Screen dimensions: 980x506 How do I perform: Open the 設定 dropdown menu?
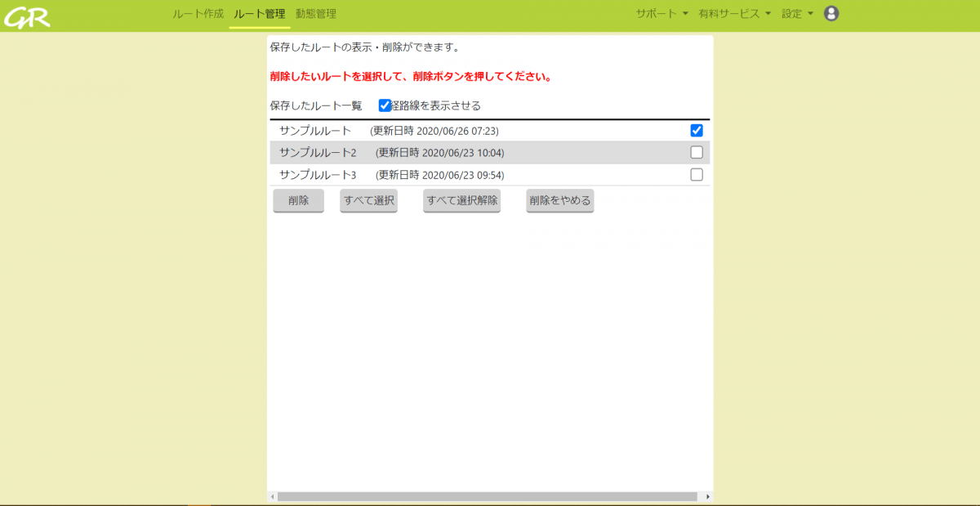pos(794,13)
